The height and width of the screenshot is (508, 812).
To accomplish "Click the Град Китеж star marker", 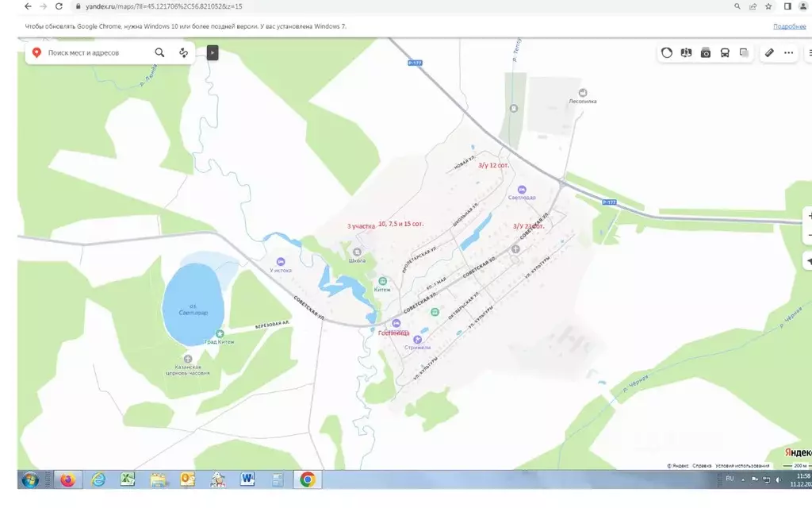I will (x=220, y=334).
